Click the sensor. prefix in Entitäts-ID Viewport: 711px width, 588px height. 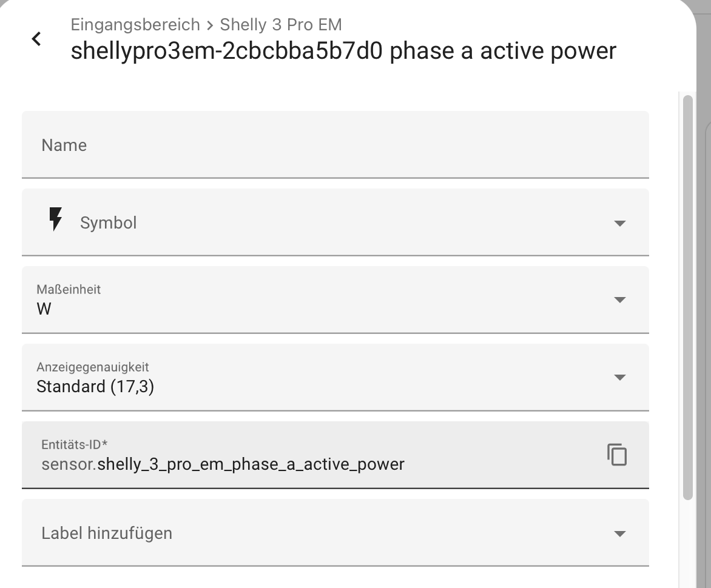pos(69,465)
